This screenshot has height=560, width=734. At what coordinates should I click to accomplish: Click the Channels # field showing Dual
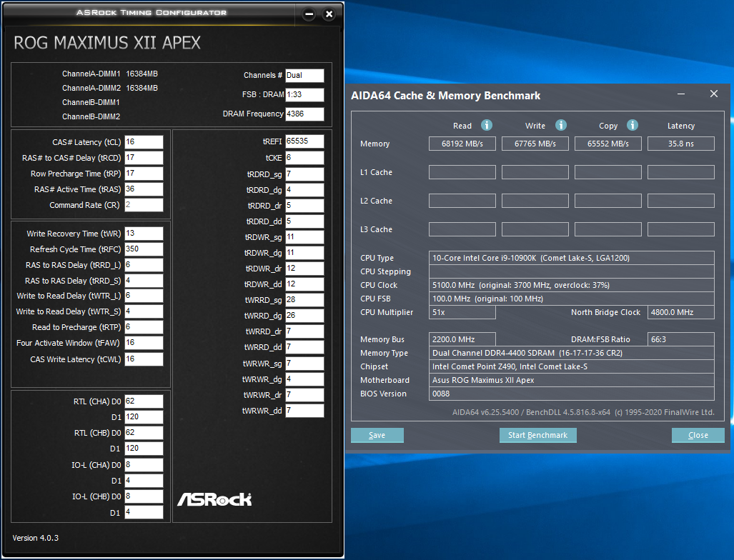(x=304, y=75)
